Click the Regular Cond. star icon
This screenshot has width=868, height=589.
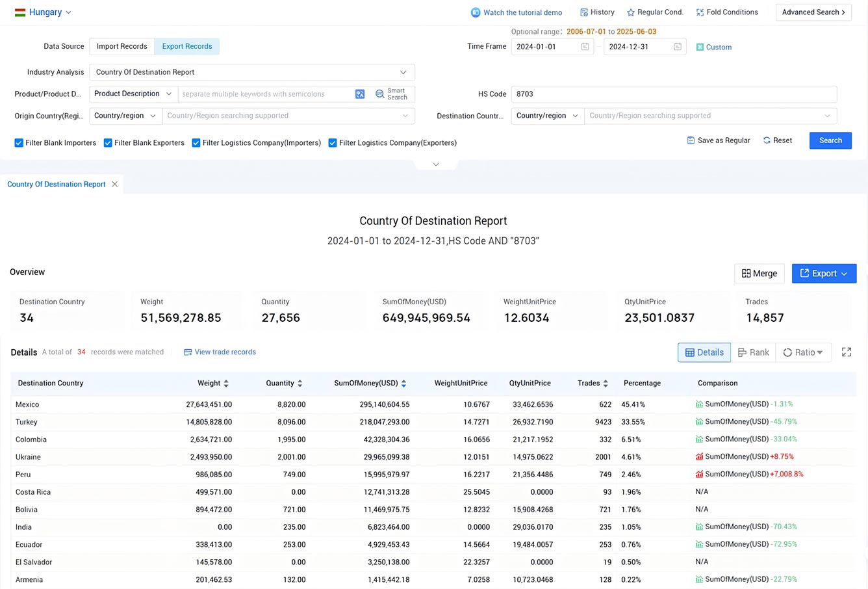click(630, 12)
